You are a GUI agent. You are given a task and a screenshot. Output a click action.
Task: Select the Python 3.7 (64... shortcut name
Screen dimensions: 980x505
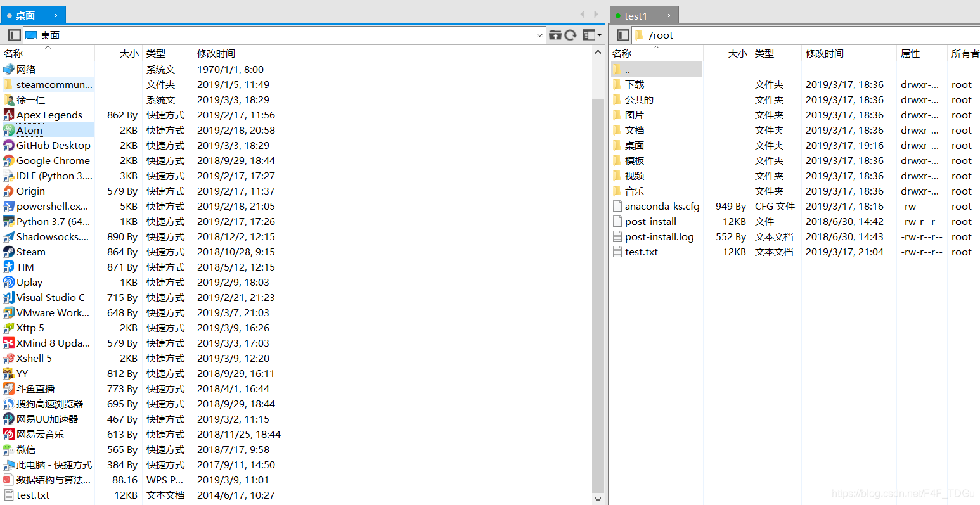coord(53,221)
